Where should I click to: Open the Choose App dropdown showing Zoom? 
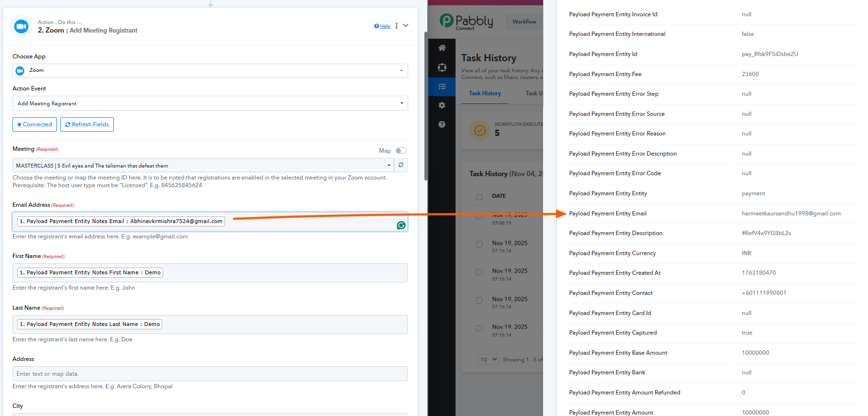pos(210,71)
